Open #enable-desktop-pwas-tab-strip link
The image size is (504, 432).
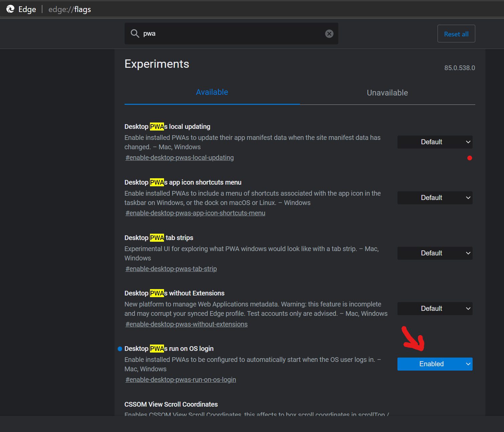click(x=171, y=269)
